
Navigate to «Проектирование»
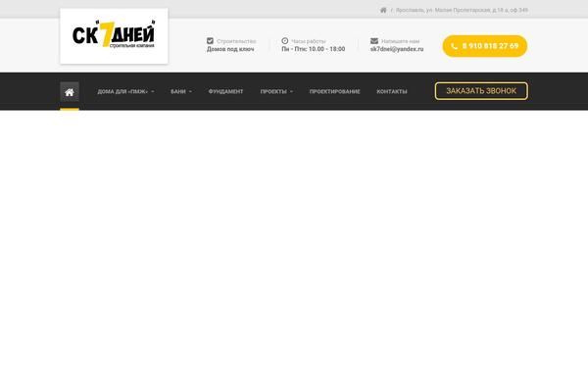pos(334,91)
